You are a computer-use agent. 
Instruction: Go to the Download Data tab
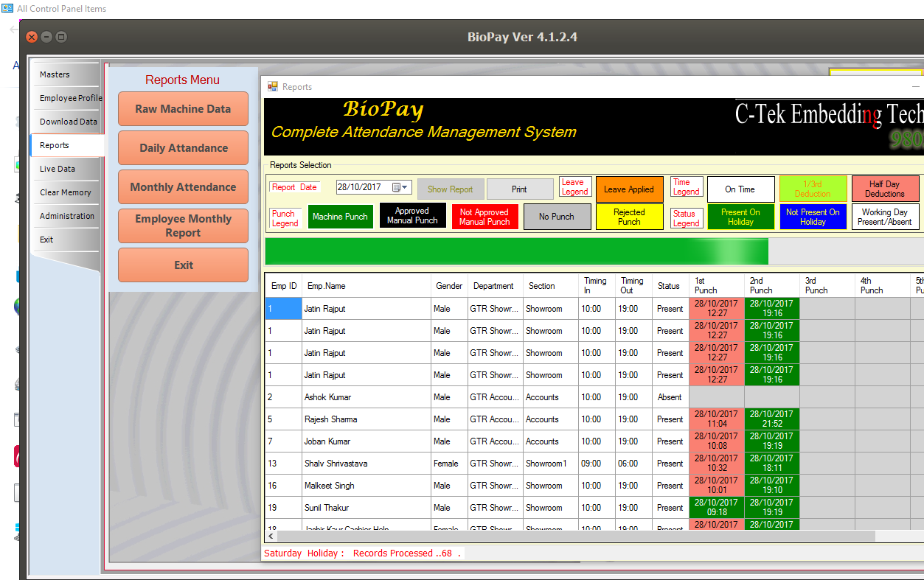64,122
